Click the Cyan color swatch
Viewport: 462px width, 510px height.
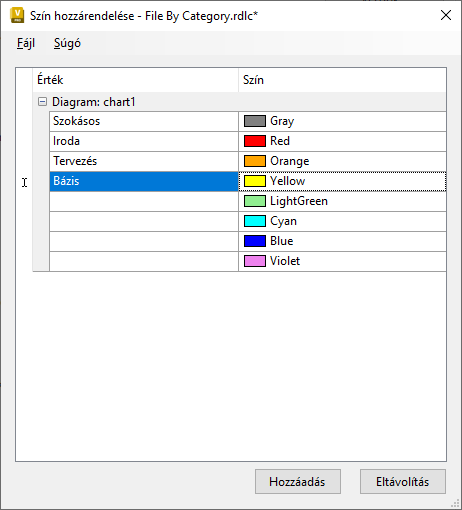tap(255, 221)
